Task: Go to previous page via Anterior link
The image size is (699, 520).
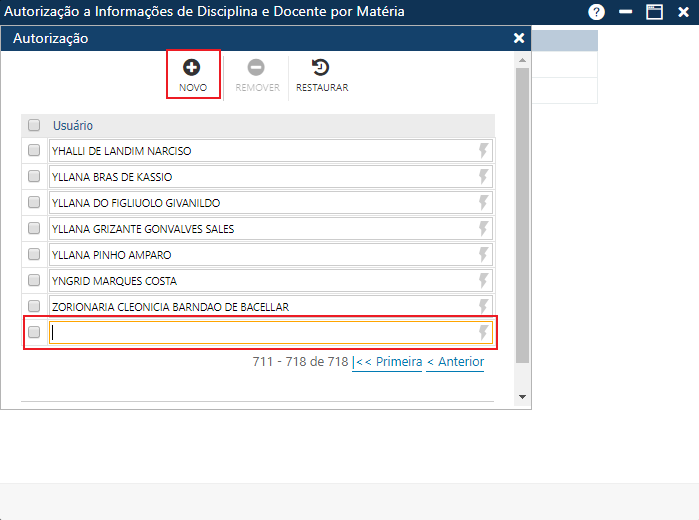Action: [455, 362]
